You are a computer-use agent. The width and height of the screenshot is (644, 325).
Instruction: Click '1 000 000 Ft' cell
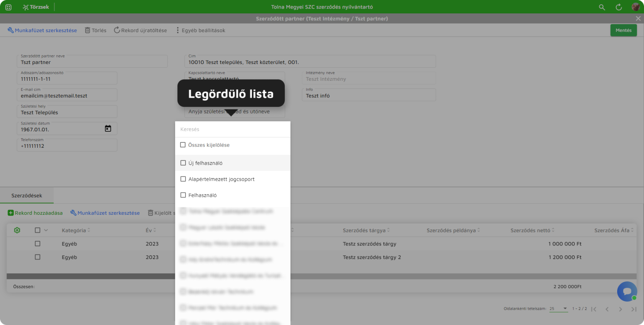tap(565, 244)
